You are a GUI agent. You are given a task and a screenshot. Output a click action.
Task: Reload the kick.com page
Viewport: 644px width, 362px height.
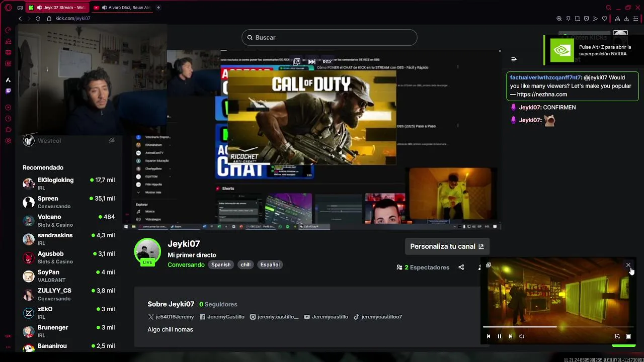pyautogui.click(x=38, y=19)
